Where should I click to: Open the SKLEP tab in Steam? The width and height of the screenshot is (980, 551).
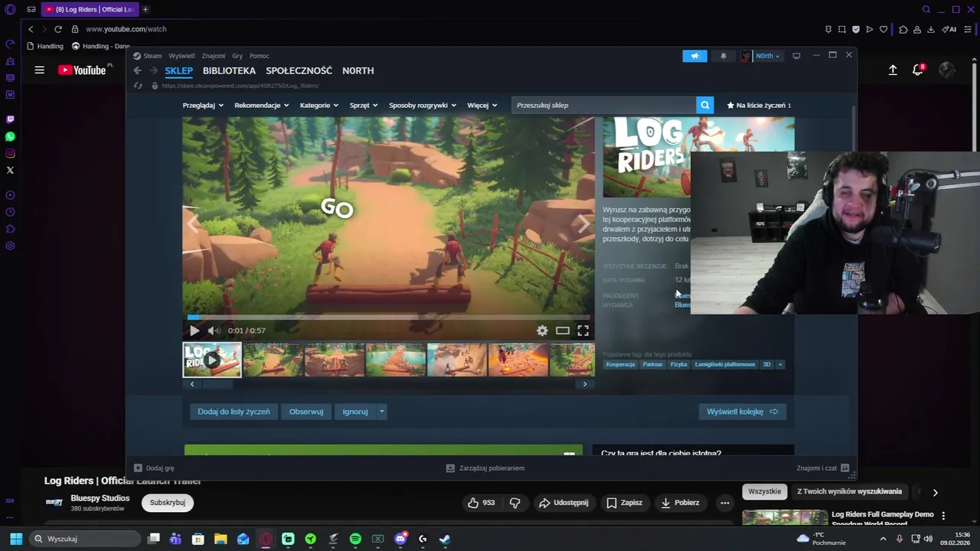point(178,70)
